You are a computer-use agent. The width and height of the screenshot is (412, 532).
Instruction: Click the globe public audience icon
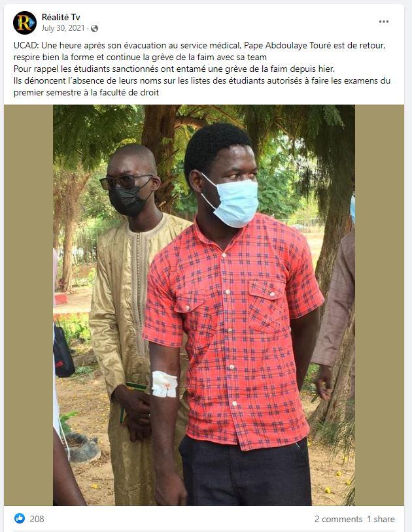pos(95,29)
